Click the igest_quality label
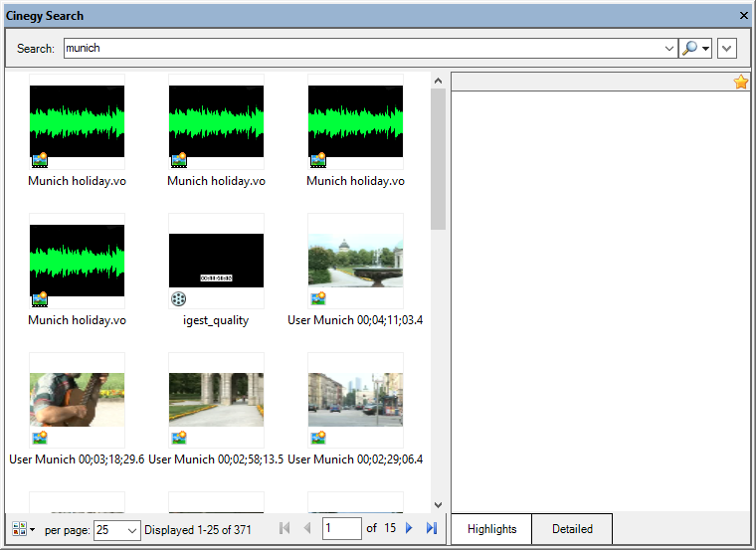 click(x=216, y=320)
